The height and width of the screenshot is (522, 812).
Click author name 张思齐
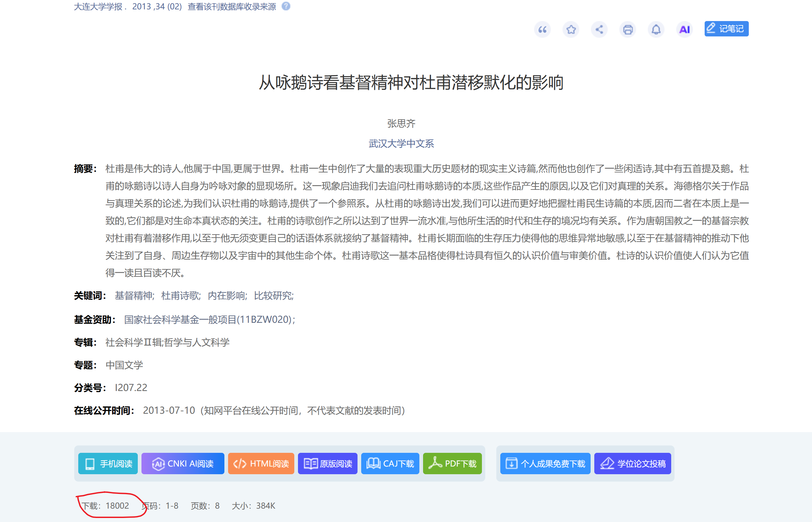click(x=401, y=123)
